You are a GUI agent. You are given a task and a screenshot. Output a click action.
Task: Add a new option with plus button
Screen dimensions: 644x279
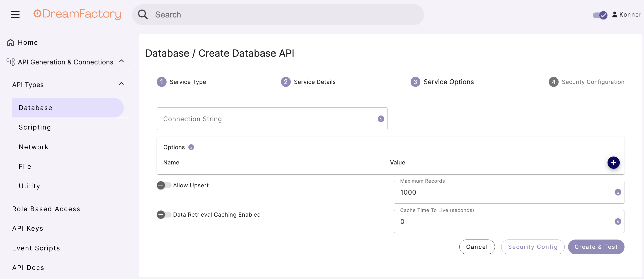pos(613,163)
